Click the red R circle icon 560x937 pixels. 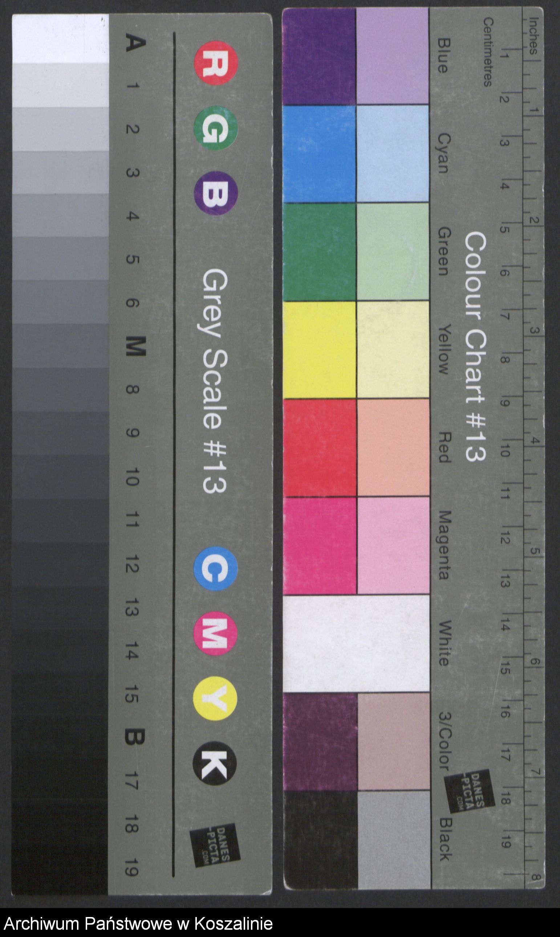[x=216, y=63]
